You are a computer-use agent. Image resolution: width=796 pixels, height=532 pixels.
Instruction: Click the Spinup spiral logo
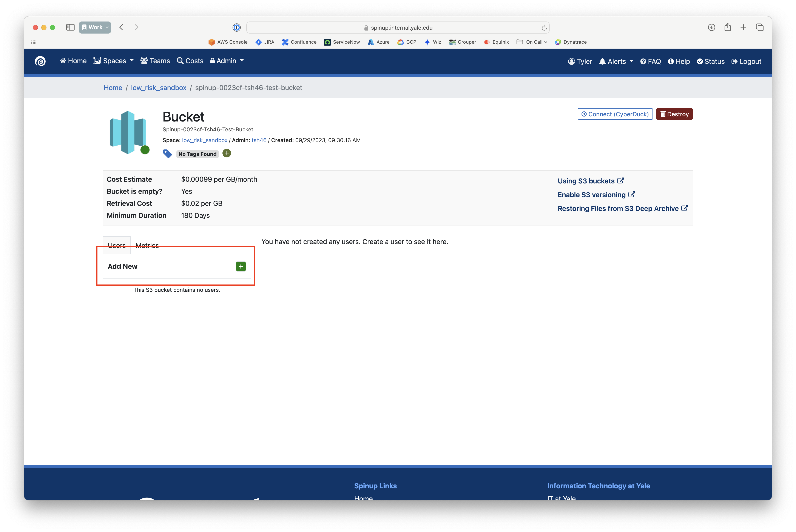[40, 61]
